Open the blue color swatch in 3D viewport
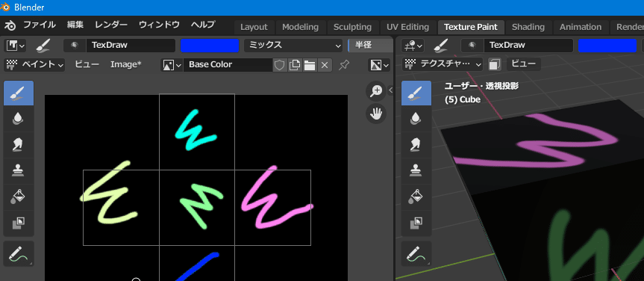 607,46
